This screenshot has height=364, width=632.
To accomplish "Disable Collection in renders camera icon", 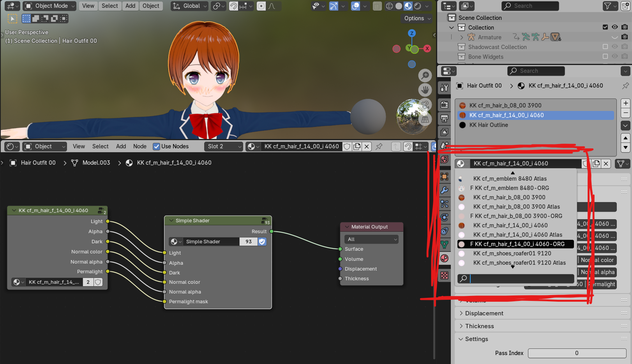I will 625,27.
